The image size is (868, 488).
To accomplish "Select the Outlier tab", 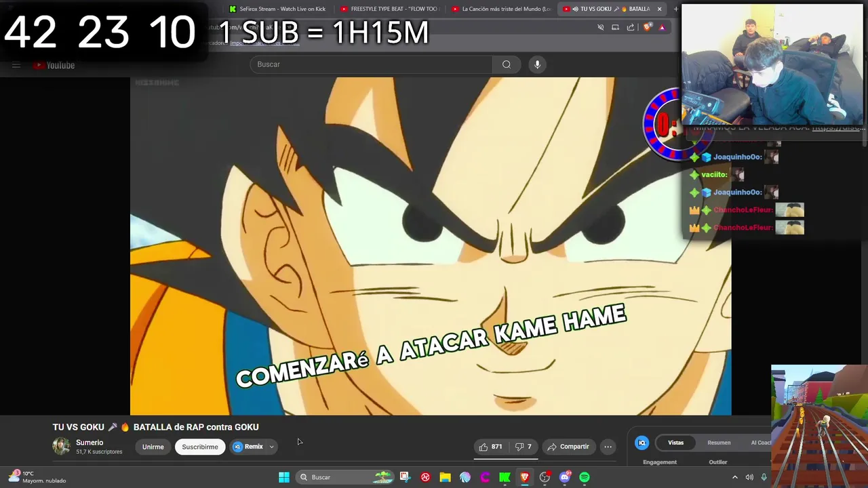I will pyautogui.click(x=718, y=462).
